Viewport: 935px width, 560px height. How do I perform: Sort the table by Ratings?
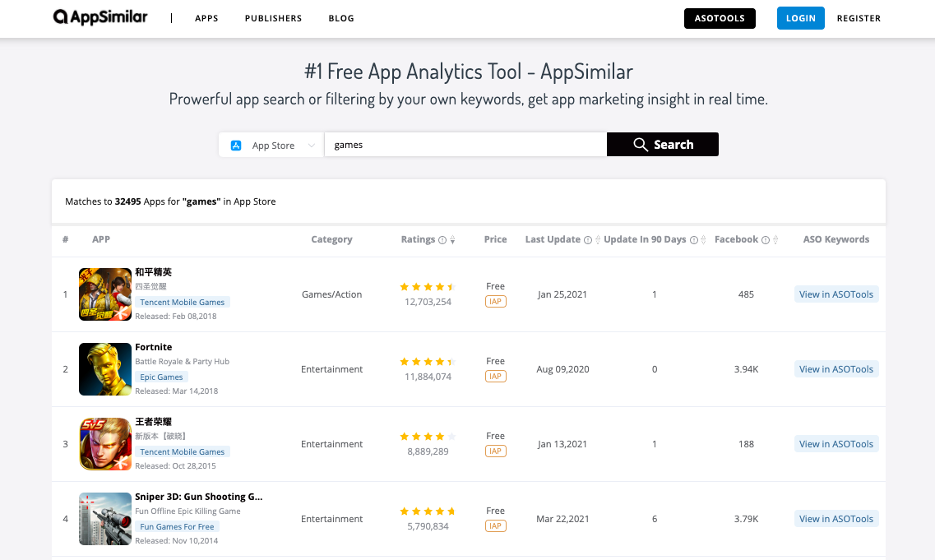(452, 240)
